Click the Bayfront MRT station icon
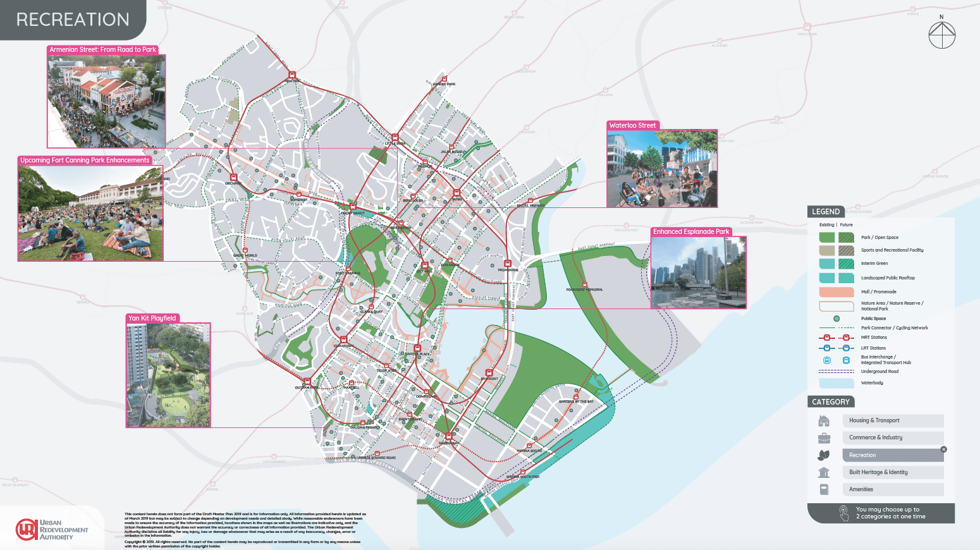Viewport: 980px width, 550px height. 489,373
